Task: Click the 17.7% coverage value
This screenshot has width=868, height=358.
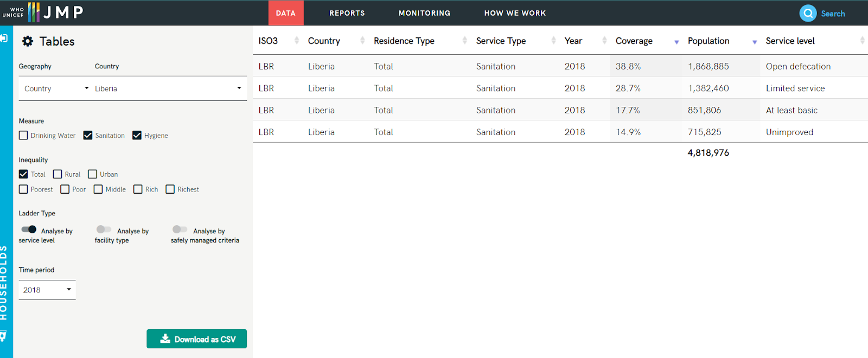Action: (628, 110)
